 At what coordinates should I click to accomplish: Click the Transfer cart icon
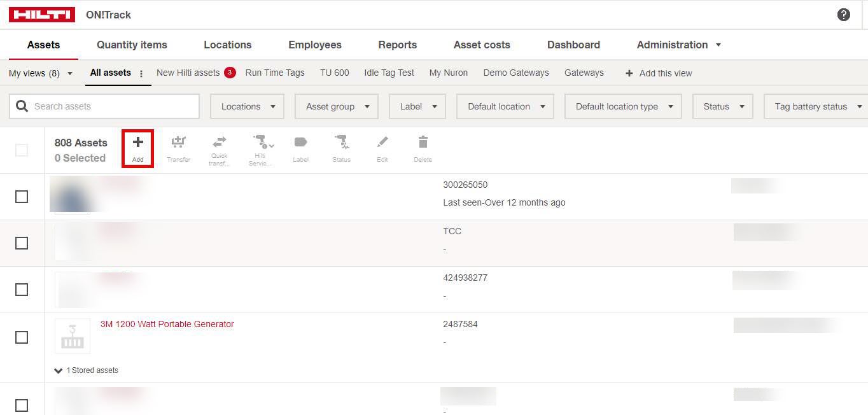179,142
